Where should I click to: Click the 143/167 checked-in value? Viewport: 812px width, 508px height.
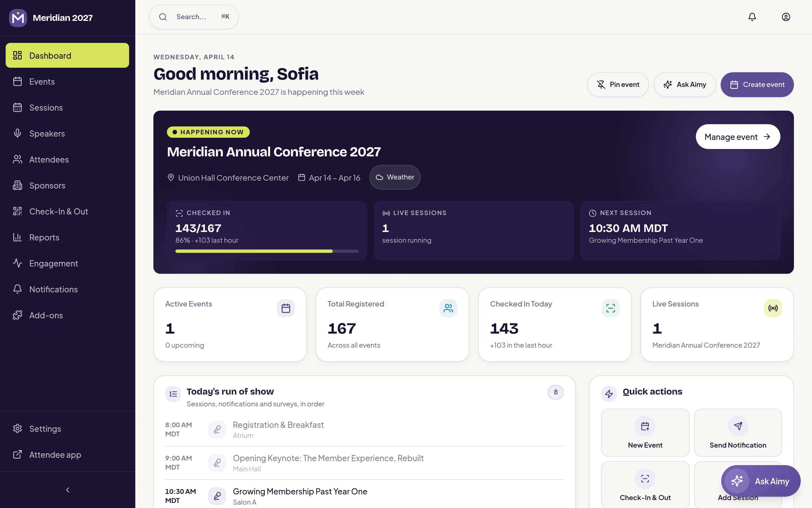[x=198, y=228]
